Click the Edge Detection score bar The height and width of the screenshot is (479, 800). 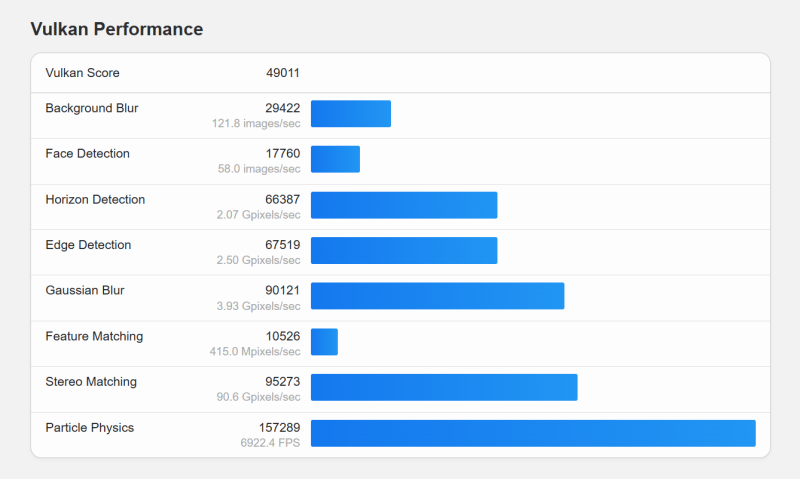point(404,250)
